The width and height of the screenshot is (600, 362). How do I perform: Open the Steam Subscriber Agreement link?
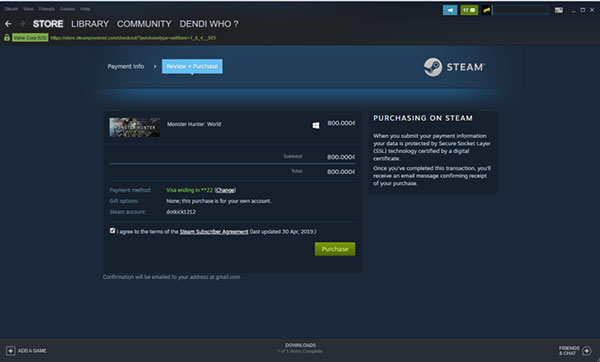[x=214, y=232]
